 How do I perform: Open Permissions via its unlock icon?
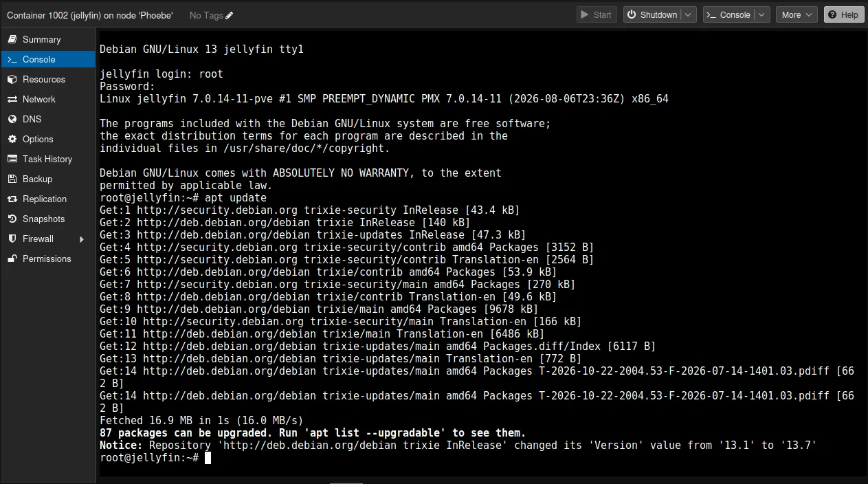click(12, 258)
